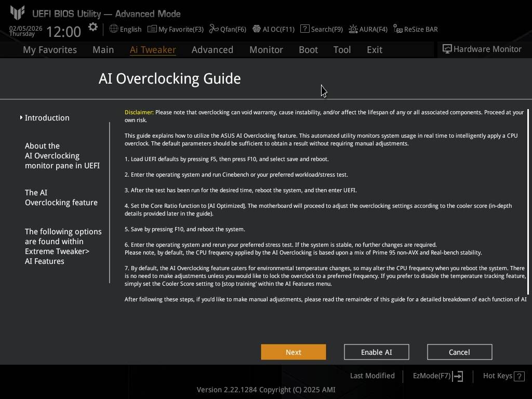Select the Introduction guide section
This screenshot has width=532, height=399.
47,118
